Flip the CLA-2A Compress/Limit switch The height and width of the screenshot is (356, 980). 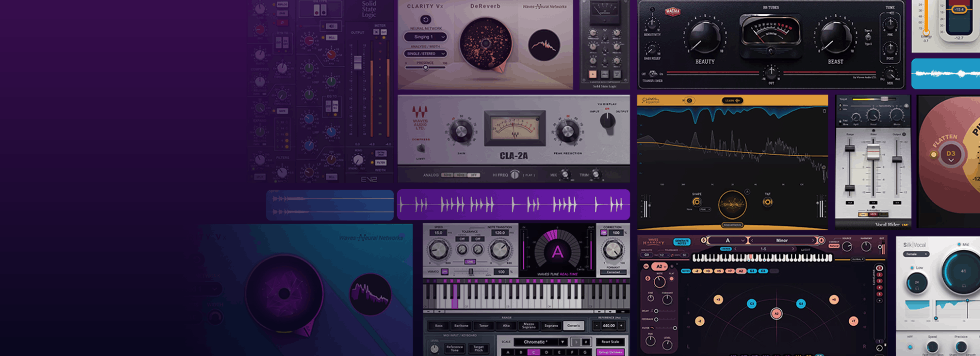[421, 148]
